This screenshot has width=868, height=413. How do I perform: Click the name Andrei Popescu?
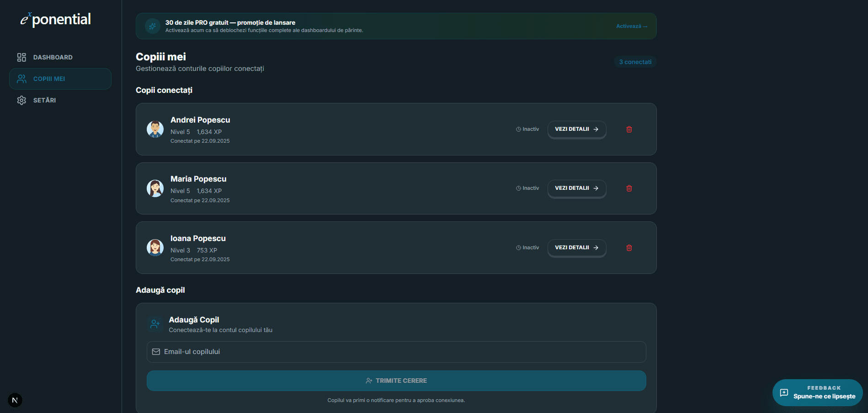tap(200, 120)
